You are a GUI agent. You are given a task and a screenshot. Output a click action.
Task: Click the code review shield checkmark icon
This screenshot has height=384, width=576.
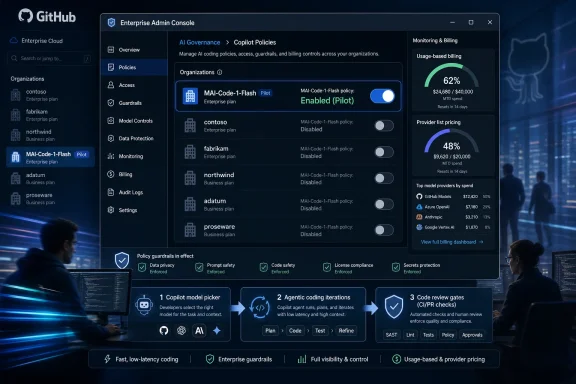(x=394, y=306)
